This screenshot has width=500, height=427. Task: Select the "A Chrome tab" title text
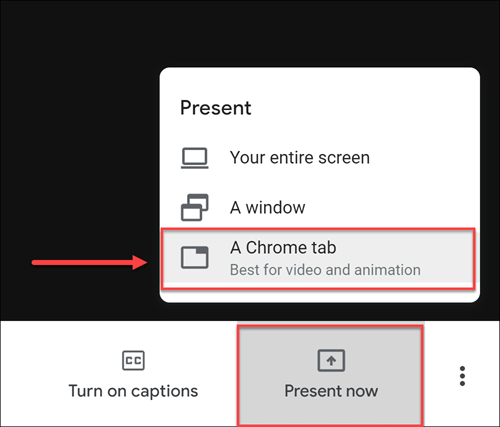coord(283,248)
